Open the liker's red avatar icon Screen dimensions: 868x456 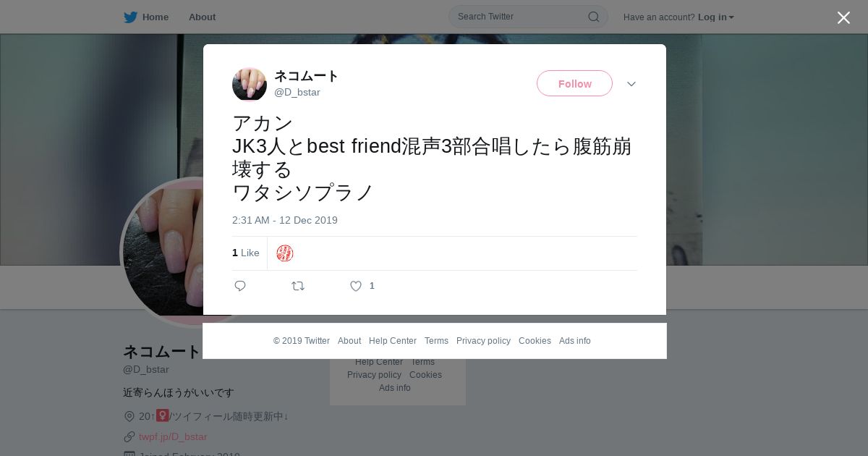[285, 253]
